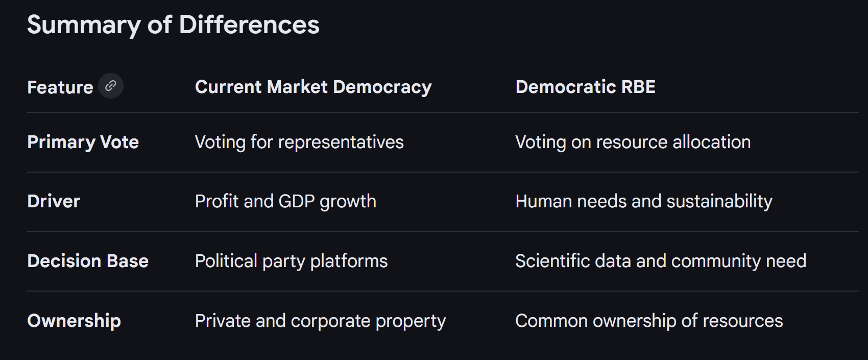The width and height of the screenshot is (868, 360).
Task: Select the 'Feature' column header
Action: [x=60, y=87]
